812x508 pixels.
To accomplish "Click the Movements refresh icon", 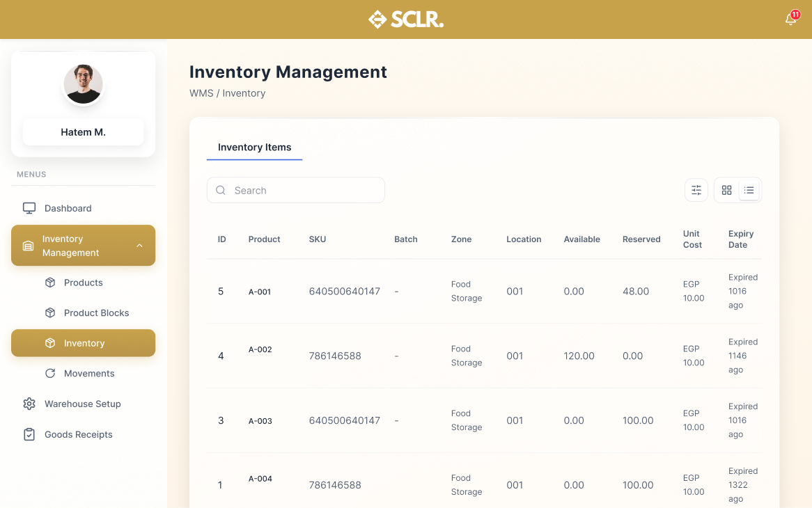I will pyautogui.click(x=50, y=374).
